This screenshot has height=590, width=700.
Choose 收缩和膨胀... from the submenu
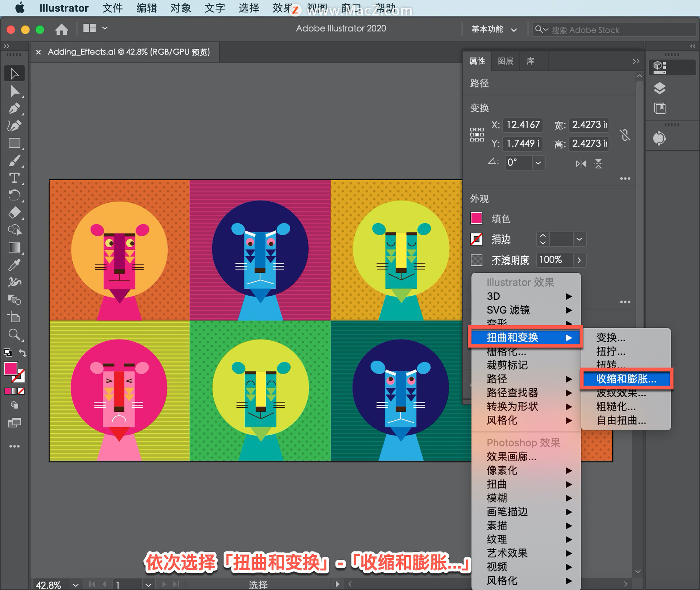click(x=626, y=379)
